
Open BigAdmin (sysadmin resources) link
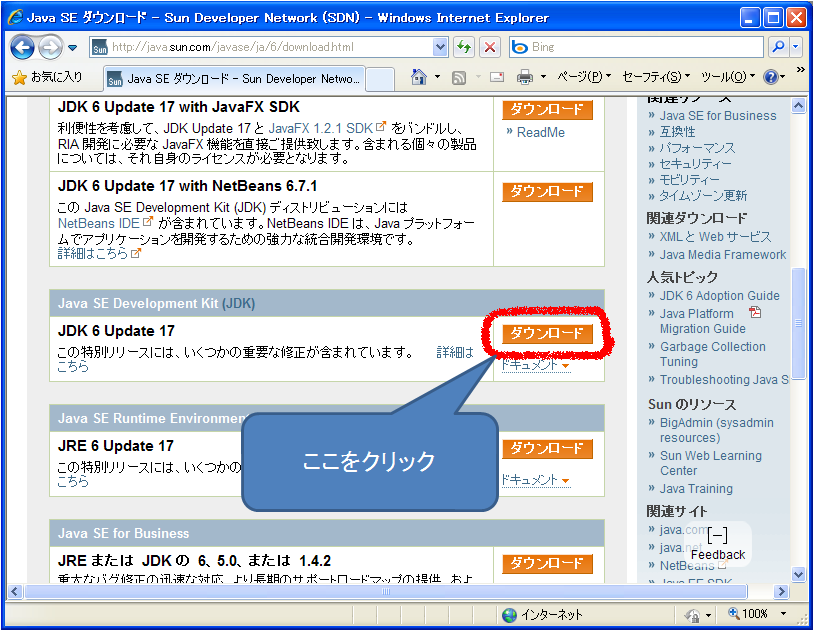716,431
